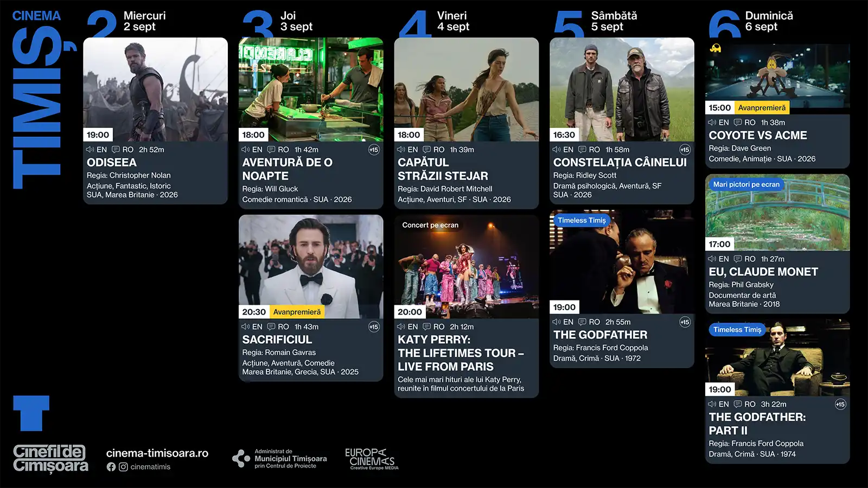The image size is (868, 488).
Task: Click 'Regia: David Robert Mitchell' text
Action: coord(445,189)
